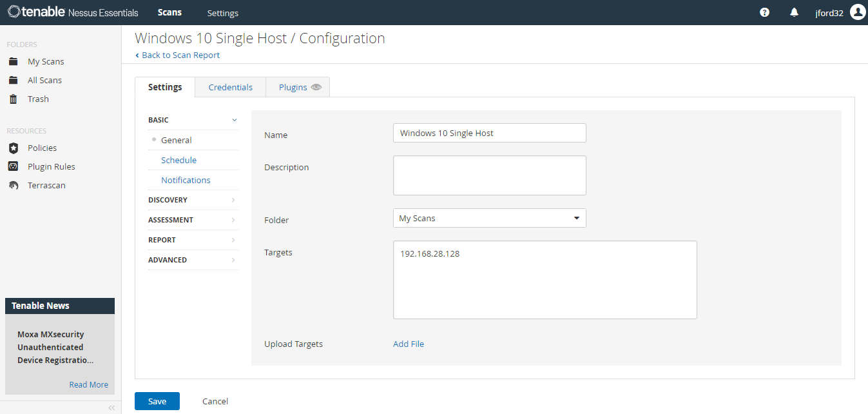
Task: Switch to the Credentials tab
Action: tap(230, 86)
